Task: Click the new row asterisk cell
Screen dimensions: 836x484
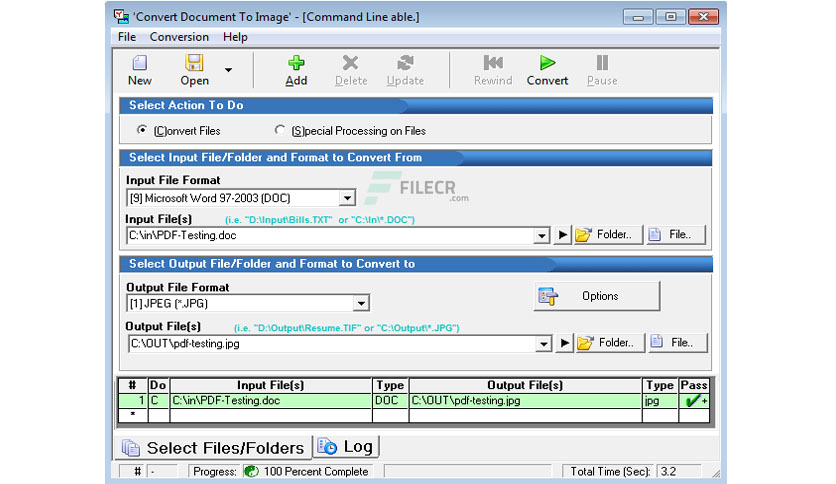Action: coord(133,415)
